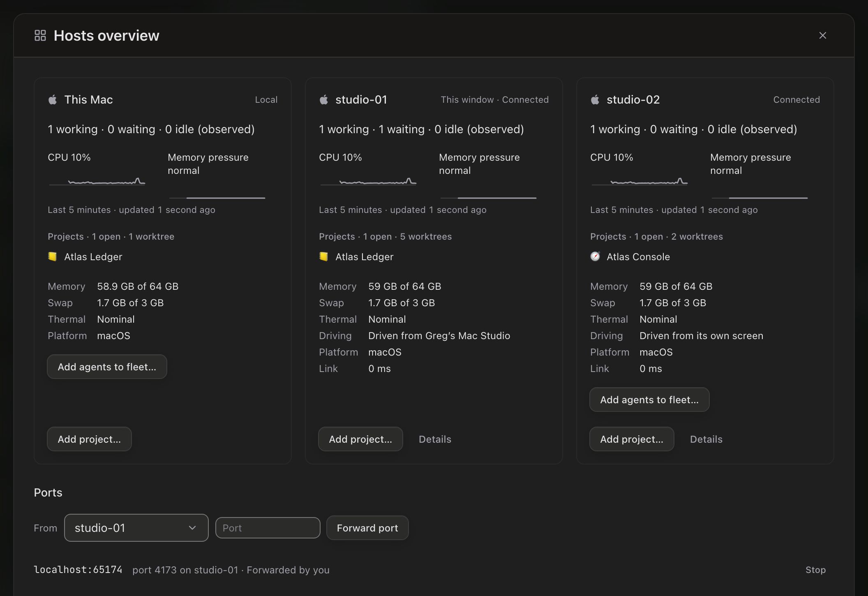Stop the localhost:65174 port forward
This screenshot has width=868, height=596.
pyautogui.click(x=815, y=570)
